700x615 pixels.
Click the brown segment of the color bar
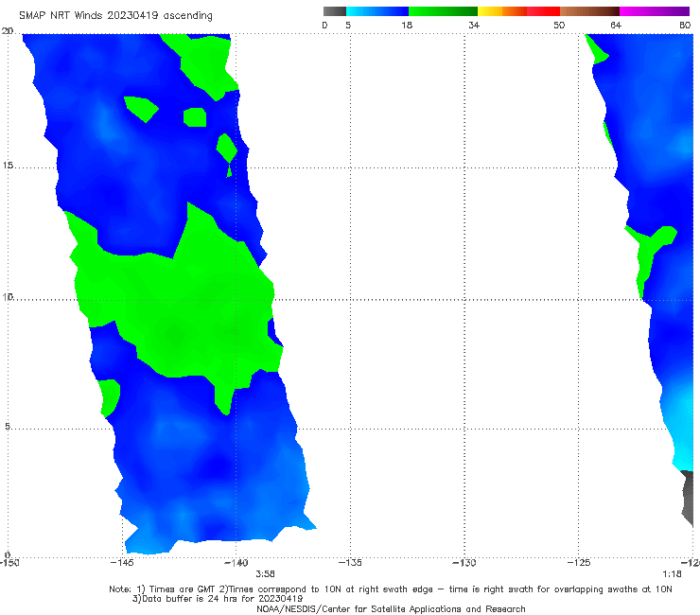589,11
